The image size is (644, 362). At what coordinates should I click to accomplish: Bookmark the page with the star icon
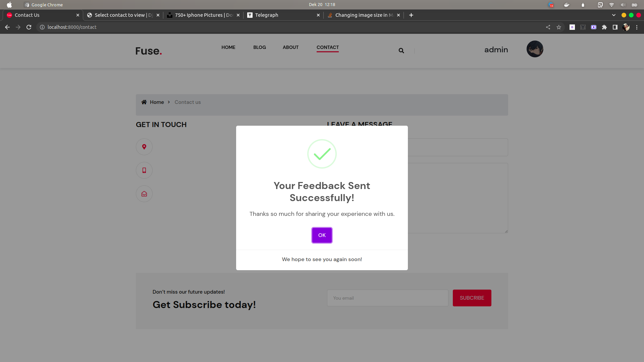559,27
